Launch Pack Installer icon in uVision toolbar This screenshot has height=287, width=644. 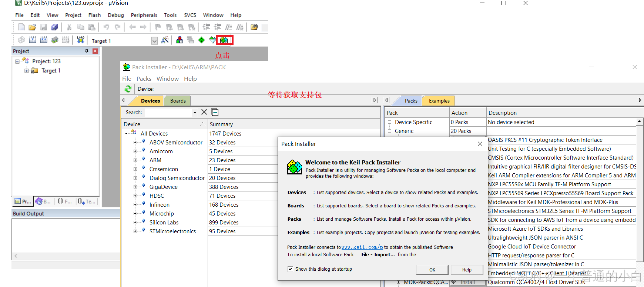(224, 40)
